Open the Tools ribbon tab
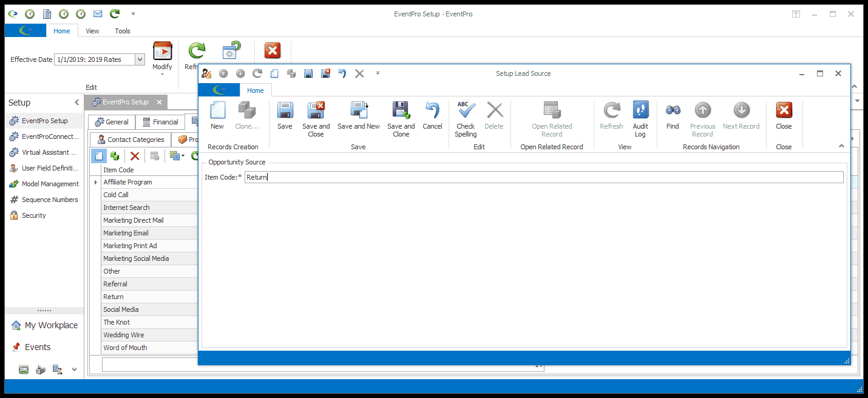The image size is (868, 398). [x=123, y=31]
